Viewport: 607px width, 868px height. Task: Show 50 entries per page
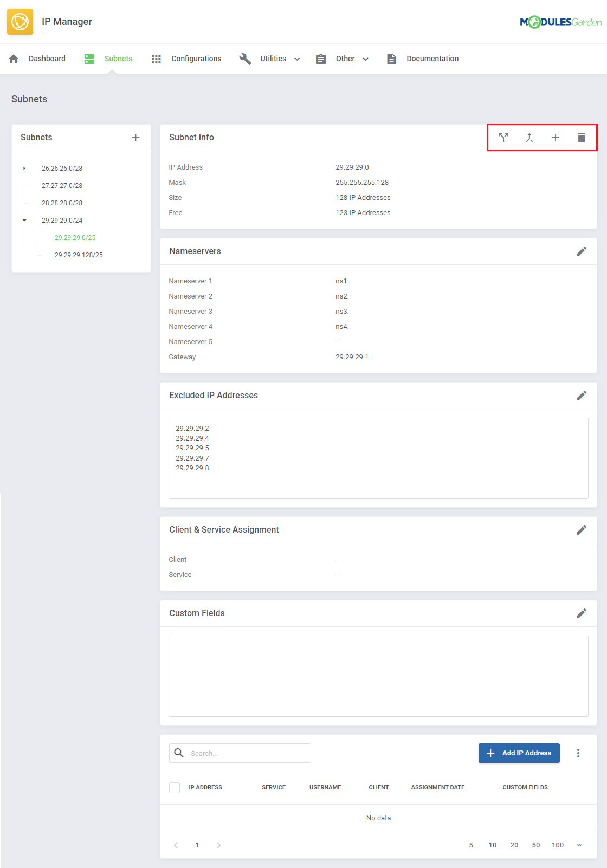pyautogui.click(x=536, y=845)
